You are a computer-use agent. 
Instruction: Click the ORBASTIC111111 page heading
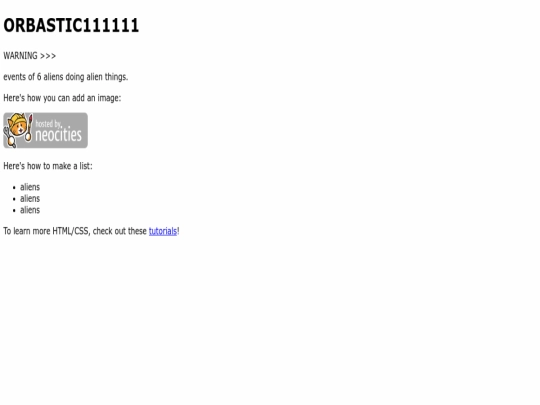coord(71,25)
